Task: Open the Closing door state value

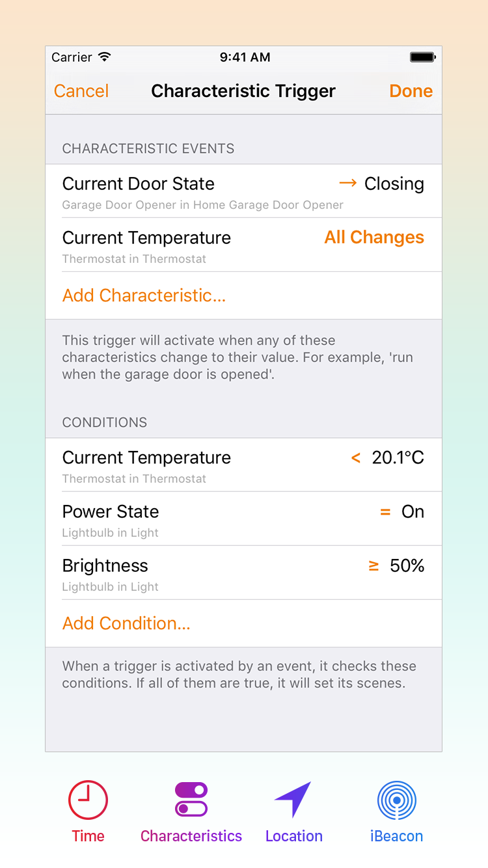Action: pos(394,184)
